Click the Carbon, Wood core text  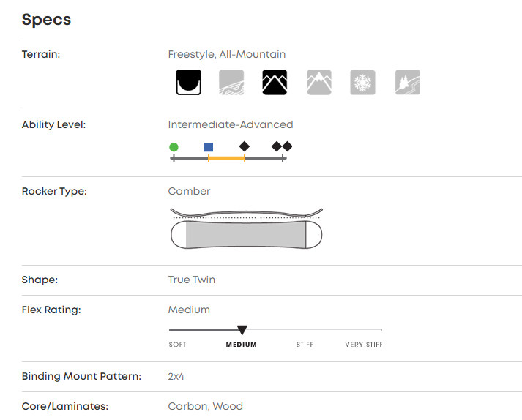coord(206,406)
